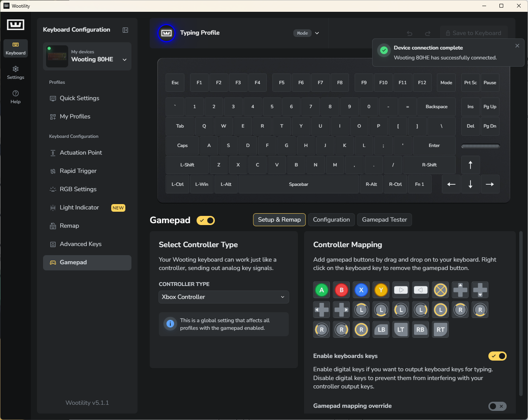Click the Spacebar key on the keyboard layout
The image size is (528, 420).
pos(299,184)
